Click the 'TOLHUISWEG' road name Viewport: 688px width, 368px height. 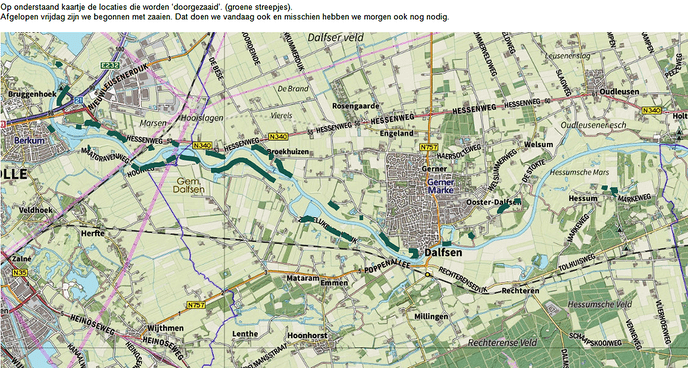point(577,263)
